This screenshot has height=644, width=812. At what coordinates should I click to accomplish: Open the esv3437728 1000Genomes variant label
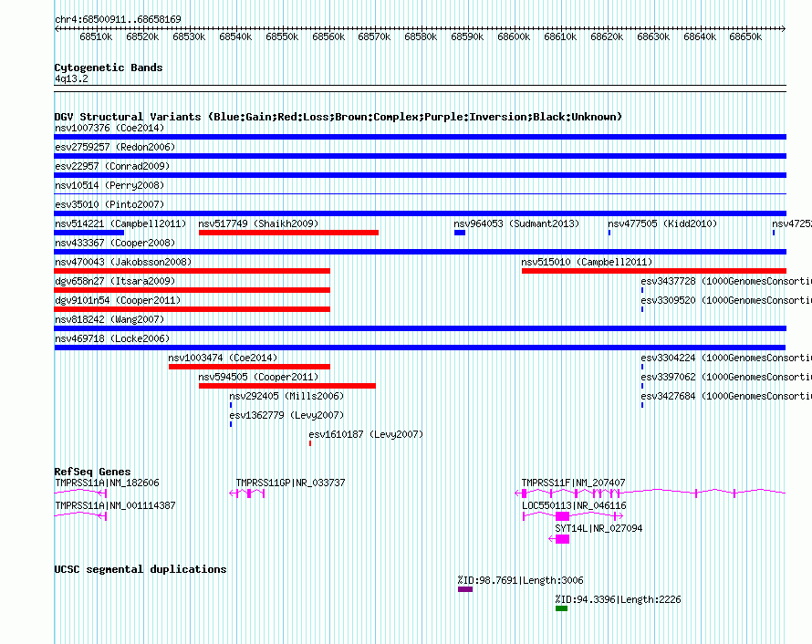[x=726, y=281]
